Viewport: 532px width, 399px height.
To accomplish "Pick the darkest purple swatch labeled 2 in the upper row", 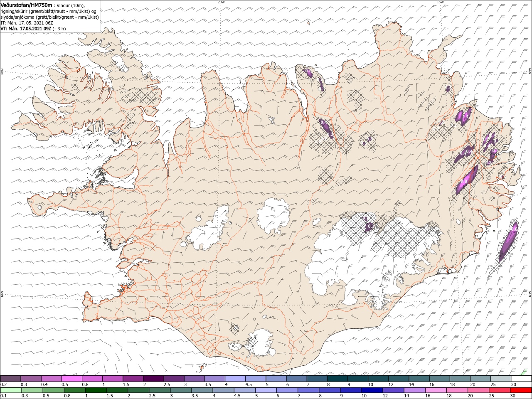I will (153, 379).
